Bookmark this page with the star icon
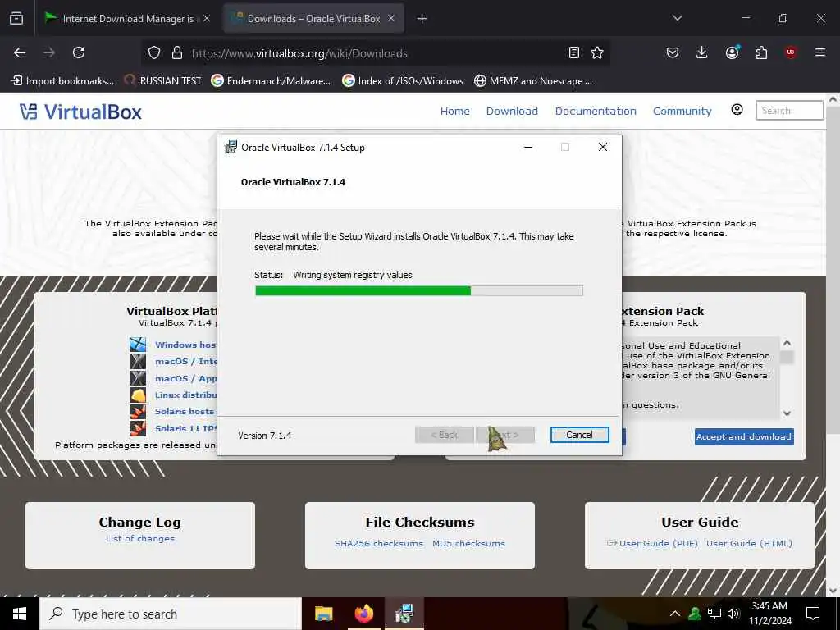840x630 pixels. [x=597, y=52]
